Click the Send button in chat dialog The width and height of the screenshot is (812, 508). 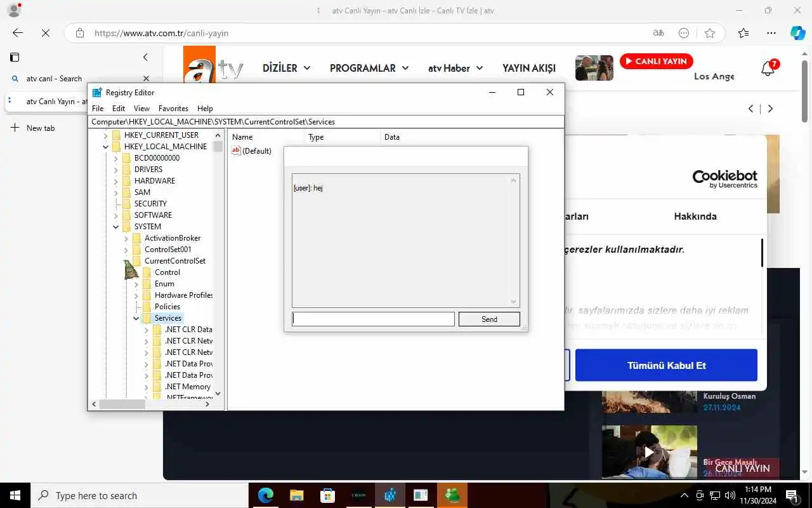489,319
